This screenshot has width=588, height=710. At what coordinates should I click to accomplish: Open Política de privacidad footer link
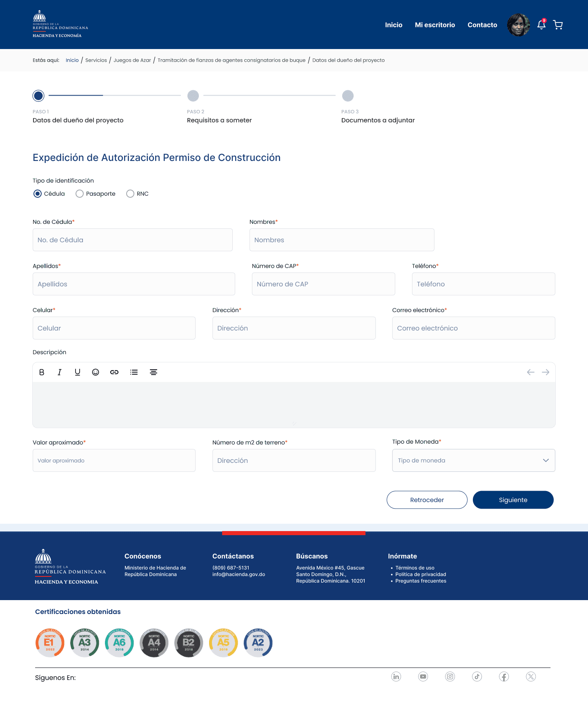coord(421,574)
